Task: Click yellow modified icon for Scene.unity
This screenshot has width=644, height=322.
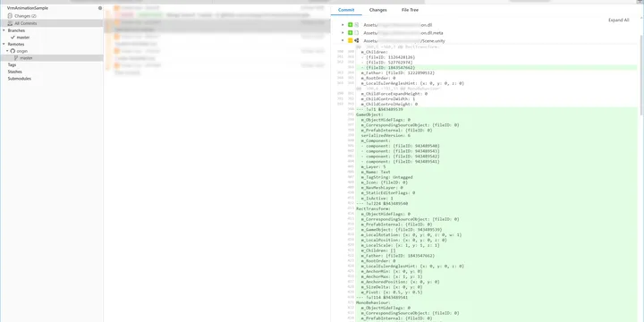Action: (351, 40)
